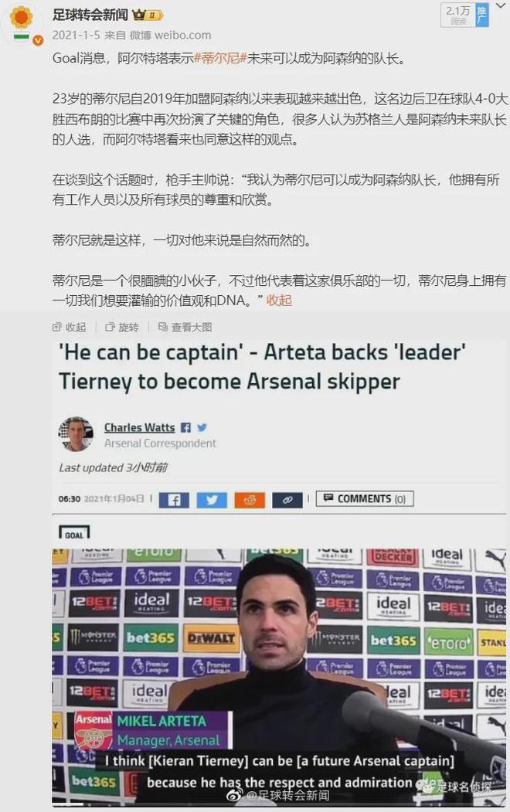Share the article with the blue Facebook button
Viewport: 510px width, 812px height.
point(174,500)
